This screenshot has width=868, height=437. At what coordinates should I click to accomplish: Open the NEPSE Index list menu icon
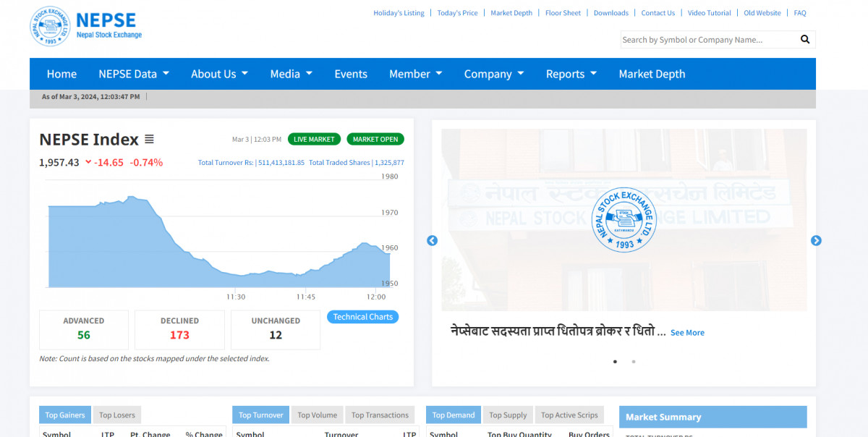coord(149,139)
